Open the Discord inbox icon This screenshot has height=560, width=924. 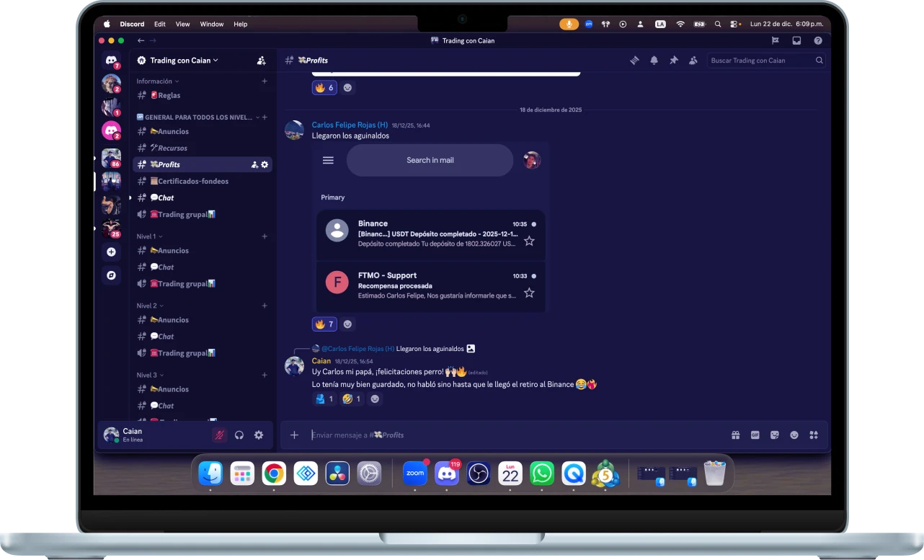tap(796, 41)
